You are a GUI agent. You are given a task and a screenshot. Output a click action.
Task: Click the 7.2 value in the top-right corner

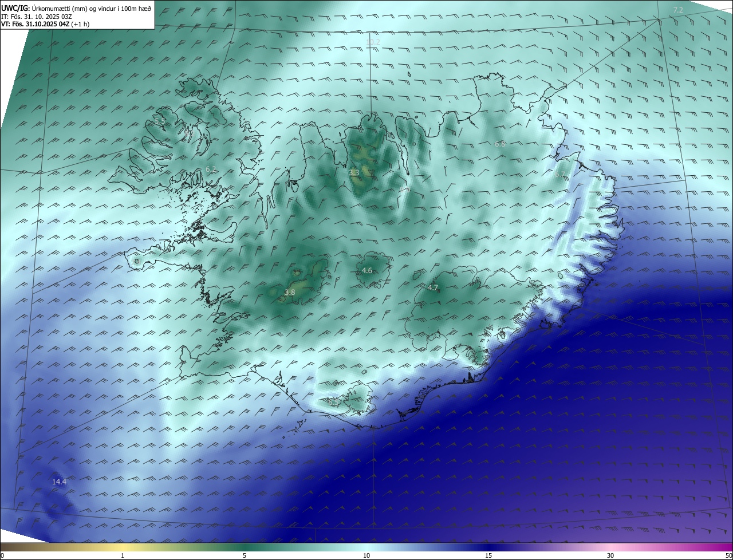pos(678,10)
